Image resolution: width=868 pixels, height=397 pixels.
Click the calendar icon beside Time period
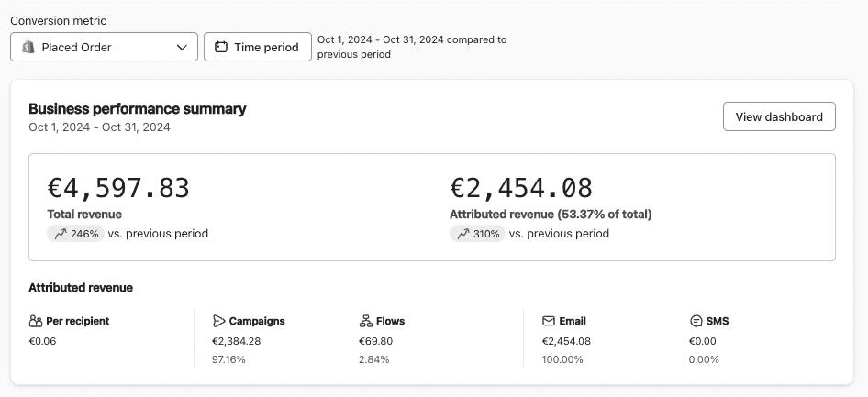tap(221, 47)
